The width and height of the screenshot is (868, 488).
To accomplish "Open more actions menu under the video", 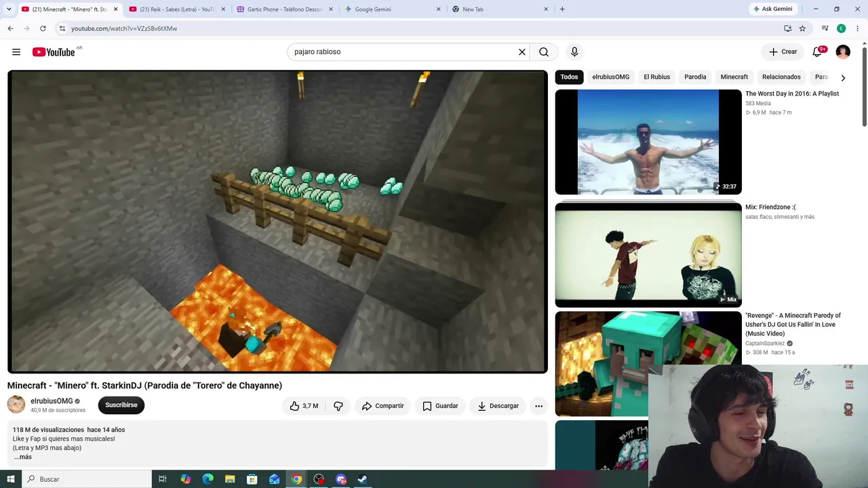I will click(538, 406).
